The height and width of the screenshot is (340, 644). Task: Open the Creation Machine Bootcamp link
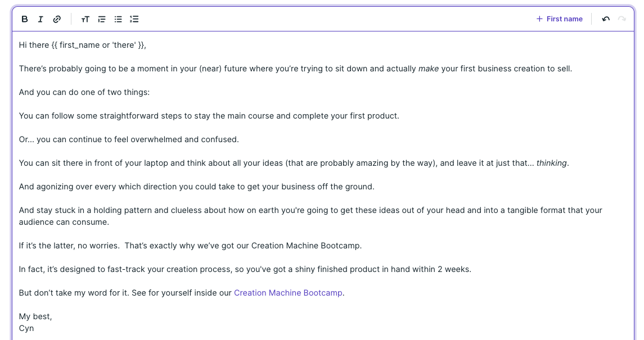tap(288, 293)
